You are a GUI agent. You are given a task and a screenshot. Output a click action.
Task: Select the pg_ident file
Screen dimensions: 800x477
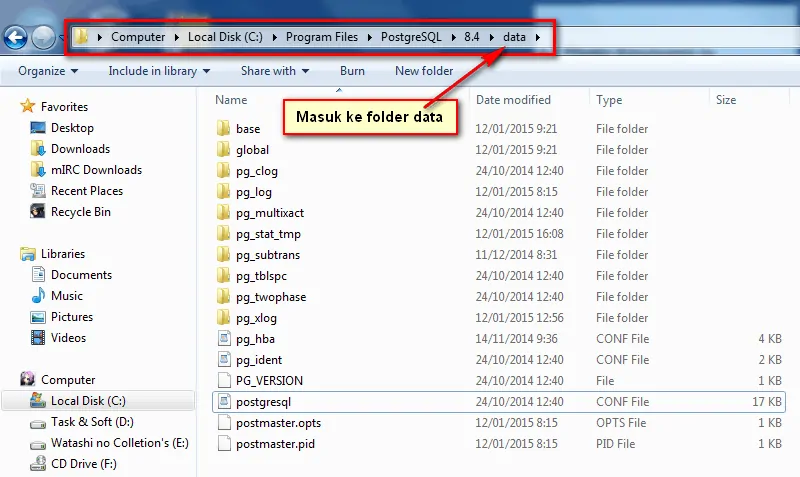tap(259, 360)
